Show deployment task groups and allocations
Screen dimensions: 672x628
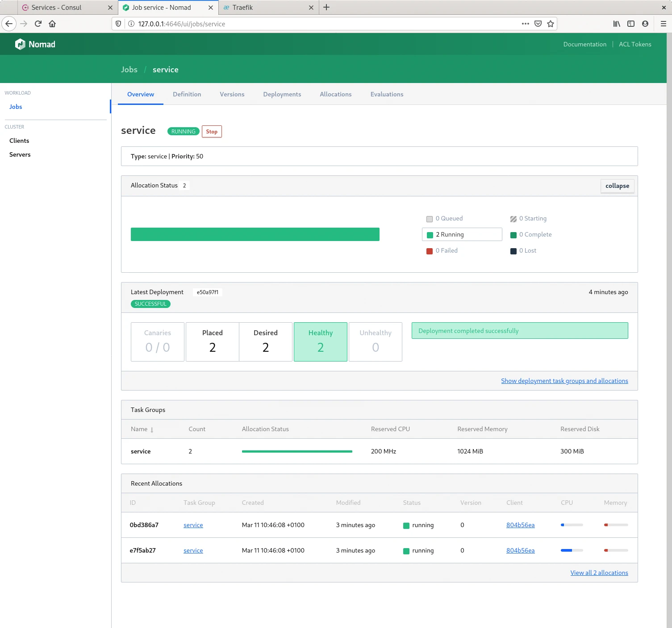[564, 381]
